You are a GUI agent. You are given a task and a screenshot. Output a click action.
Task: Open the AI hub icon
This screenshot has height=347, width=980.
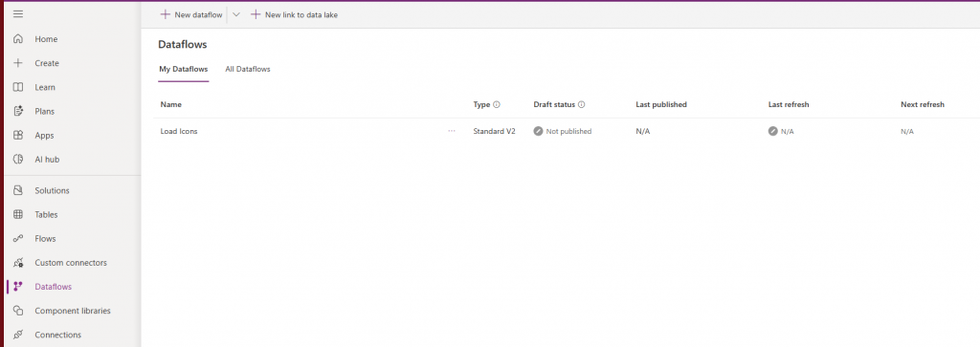tap(18, 159)
